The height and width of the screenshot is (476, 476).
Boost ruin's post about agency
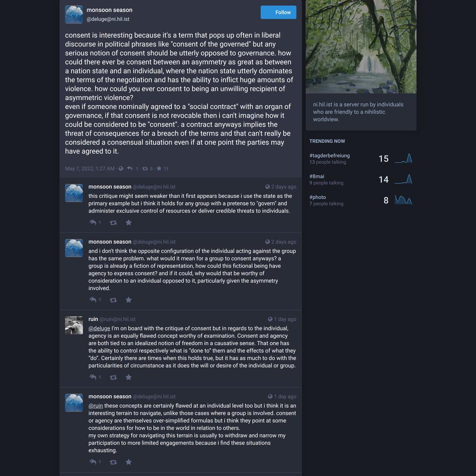tap(113, 377)
